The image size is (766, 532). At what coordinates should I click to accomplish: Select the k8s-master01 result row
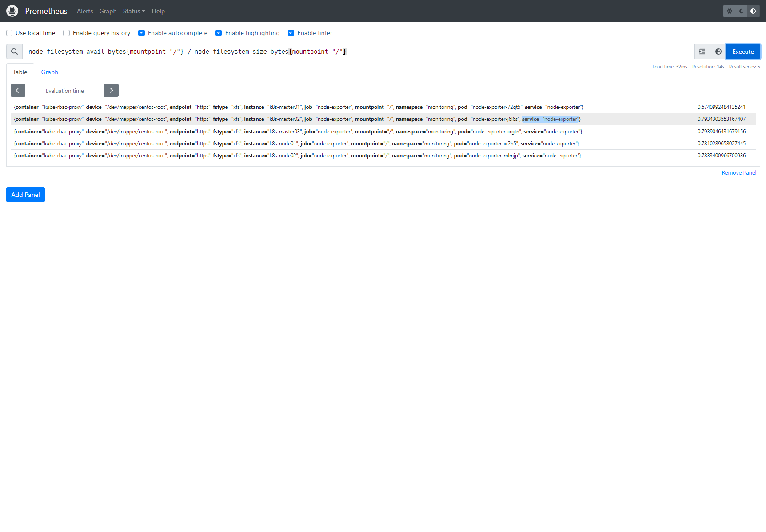(x=383, y=107)
